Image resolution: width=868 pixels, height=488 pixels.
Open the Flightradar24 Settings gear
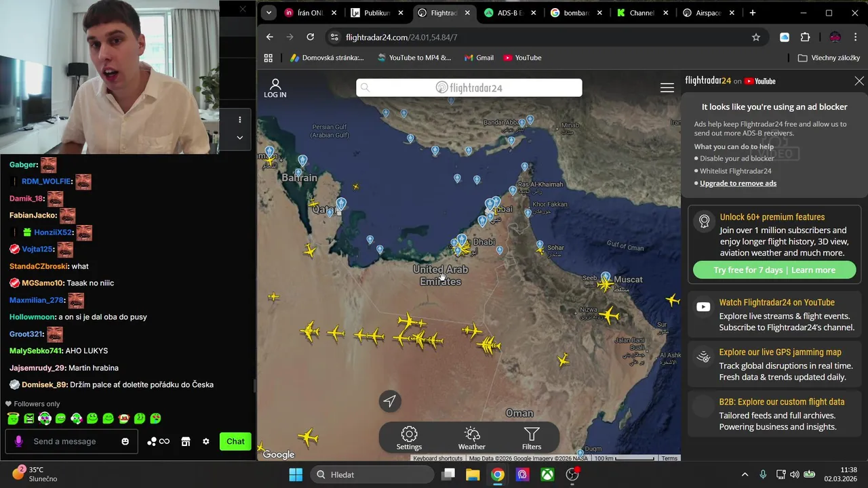pyautogui.click(x=409, y=439)
